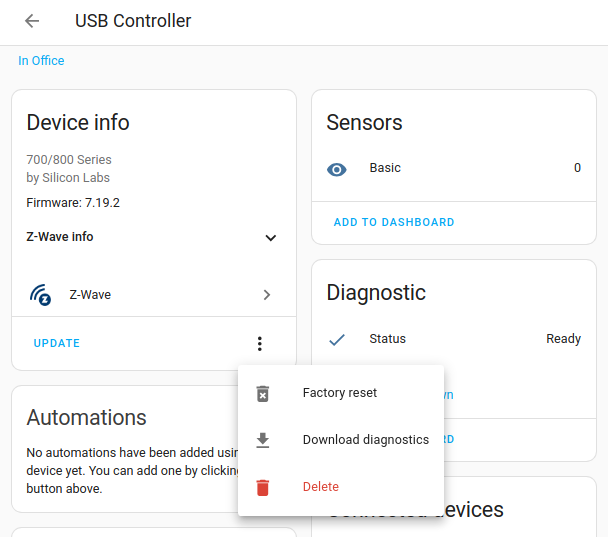Click the Basic sensor eye icon
This screenshot has height=537, width=608.
337,169
